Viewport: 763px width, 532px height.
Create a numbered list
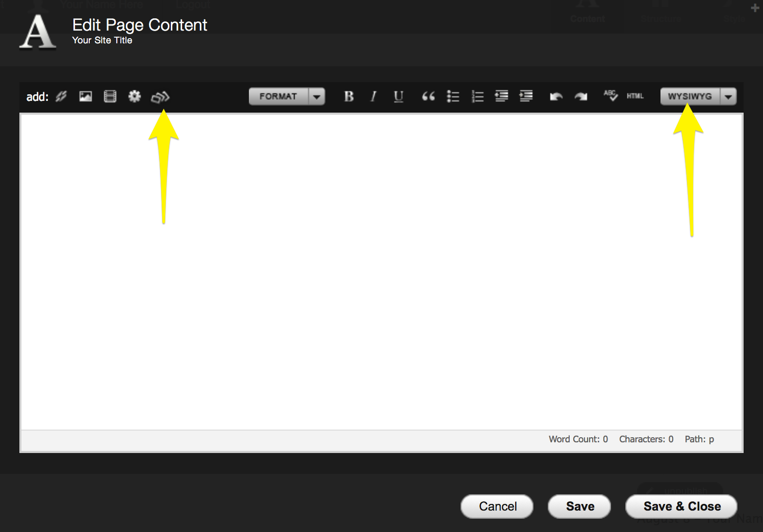coord(477,96)
